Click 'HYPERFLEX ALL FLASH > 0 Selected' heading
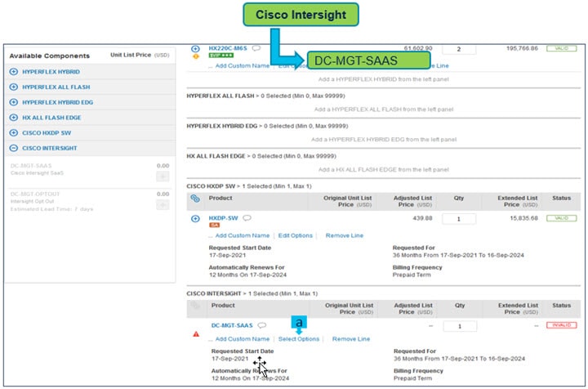This screenshot has height=389, width=588. click(265, 96)
